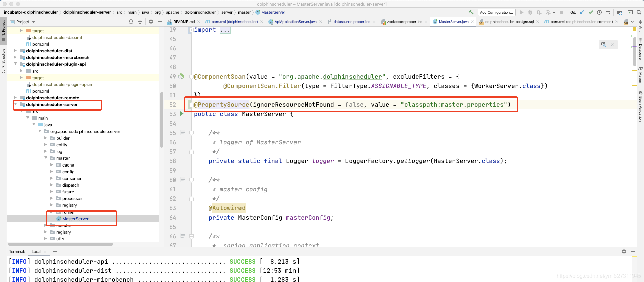
Task: Switch to dolphinscheduler-postgre.sql tab
Action: (509, 22)
